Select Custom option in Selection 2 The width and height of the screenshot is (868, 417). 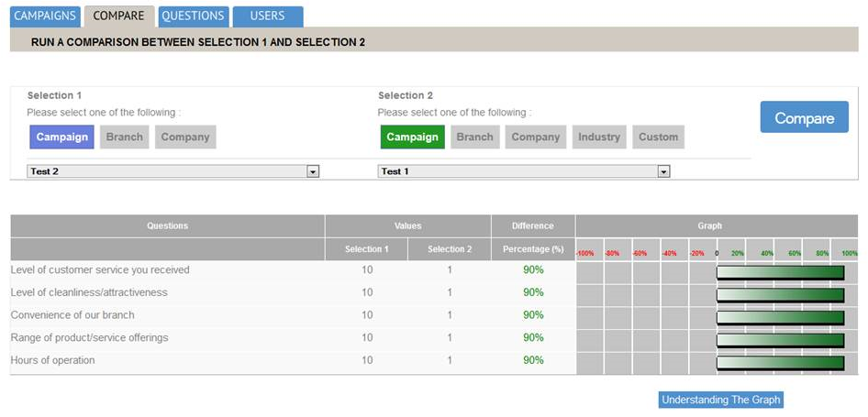(658, 137)
